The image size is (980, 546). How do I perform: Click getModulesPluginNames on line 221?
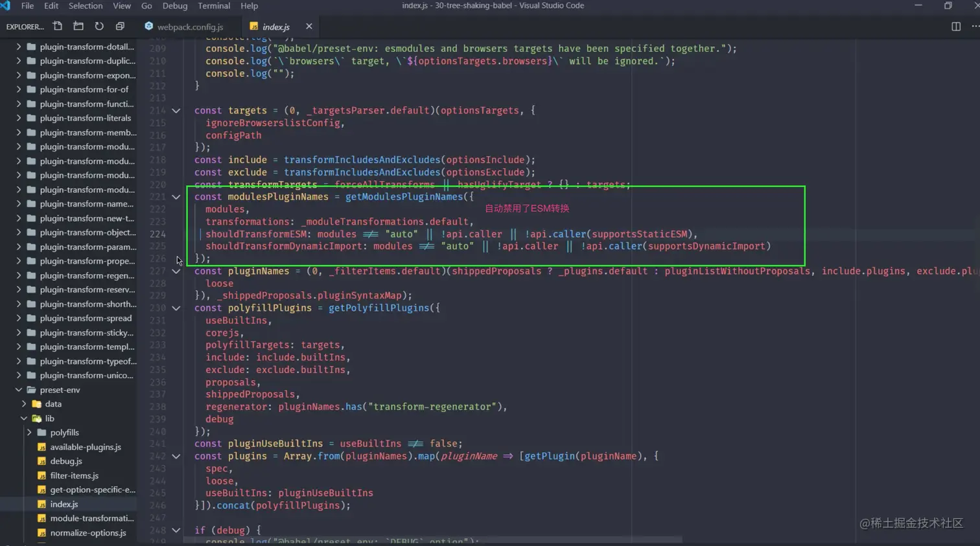404,197
